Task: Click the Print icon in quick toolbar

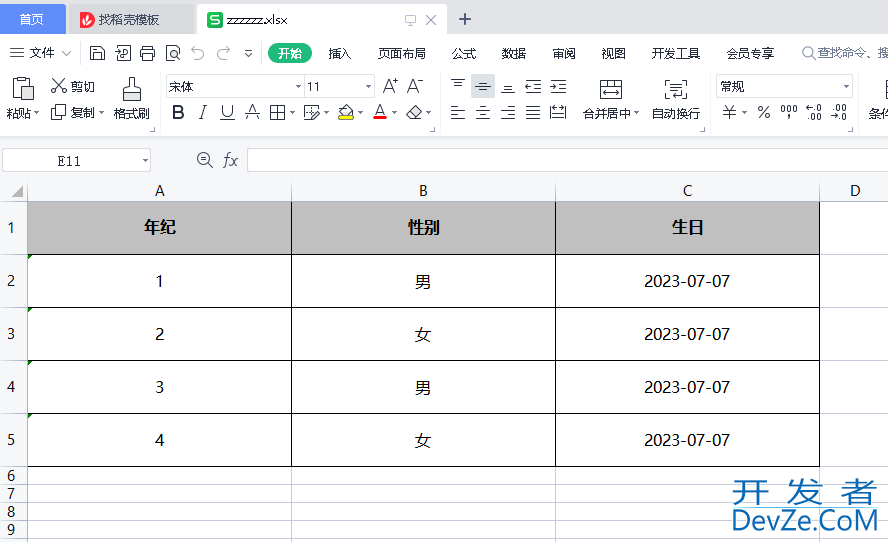Action: [x=147, y=53]
